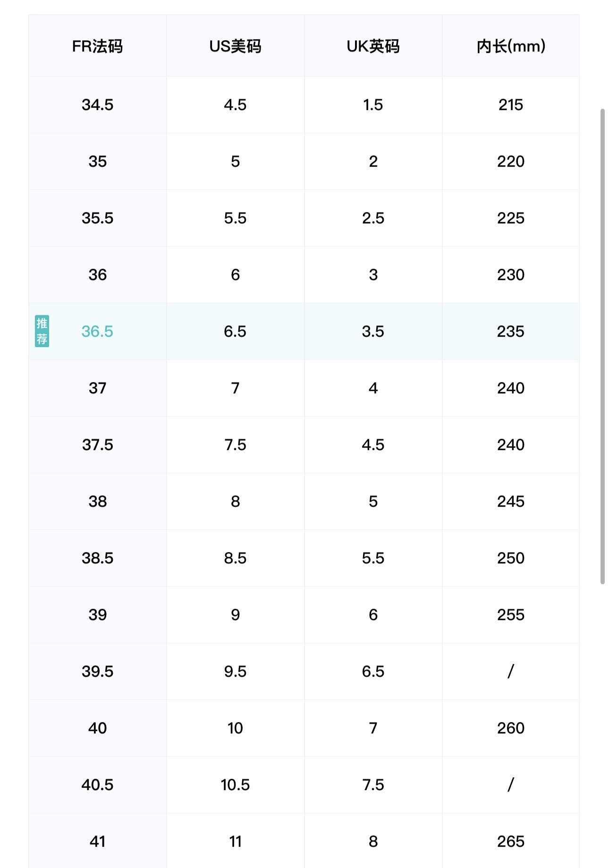Click the 推荐 recommended badge
Screen dimensions: 609x868
pos(42,331)
